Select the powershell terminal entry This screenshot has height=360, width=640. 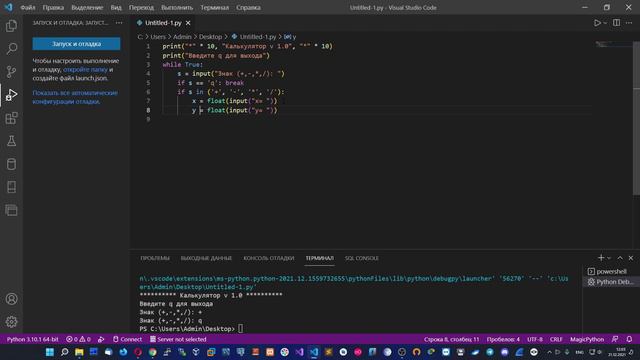click(611, 271)
